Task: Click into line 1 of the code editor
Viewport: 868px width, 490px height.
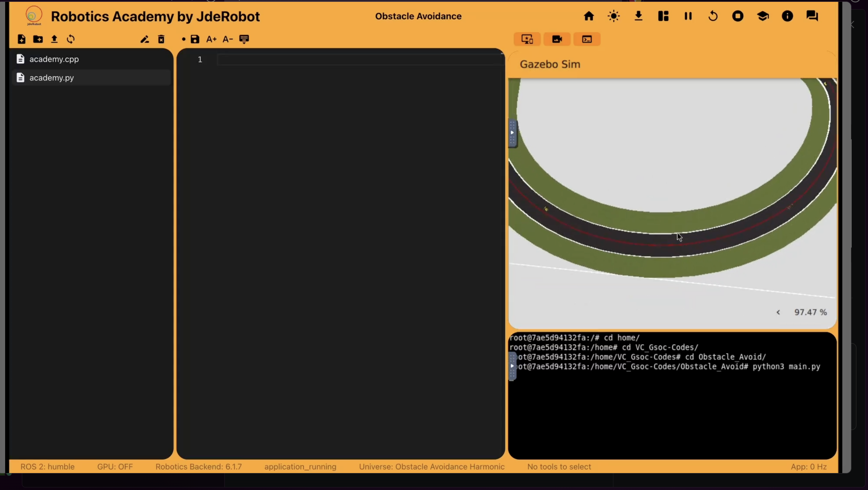Action: tap(360, 60)
